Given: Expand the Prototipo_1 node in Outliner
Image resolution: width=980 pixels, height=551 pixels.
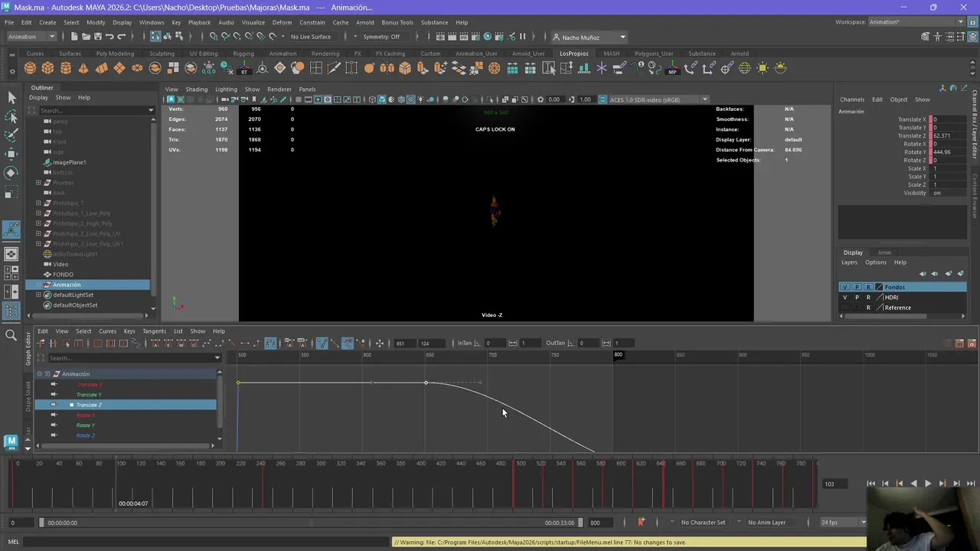Looking at the screenshot, I should click(38, 203).
